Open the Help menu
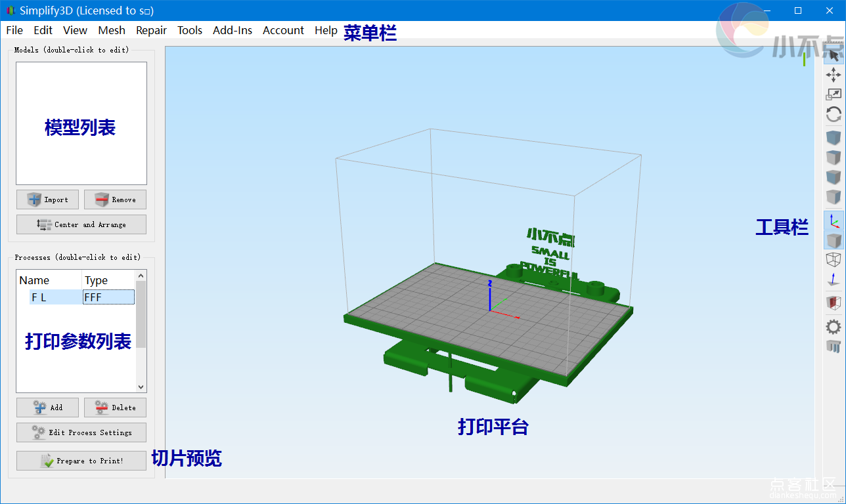This screenshot has width=846, height=504. point(326,30)
